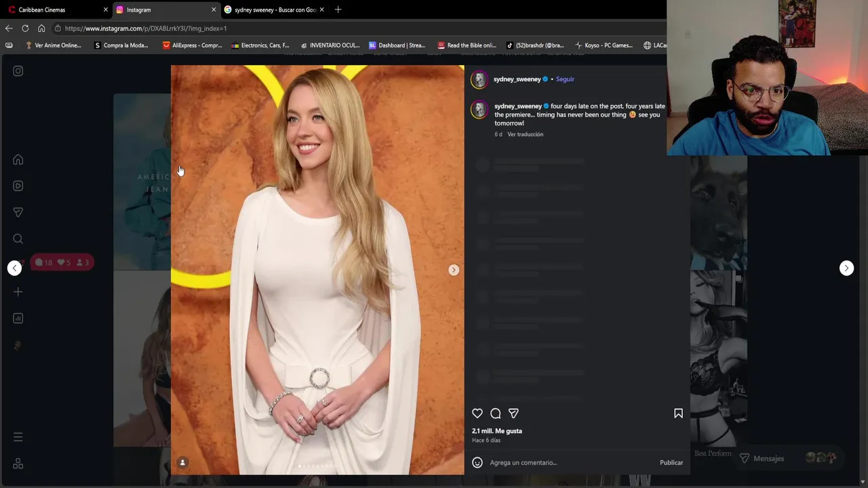Open profile avatar in sidebar
The height and width of the screenshot is (488, 868).
pyautogui.click(x=18, y=345)
